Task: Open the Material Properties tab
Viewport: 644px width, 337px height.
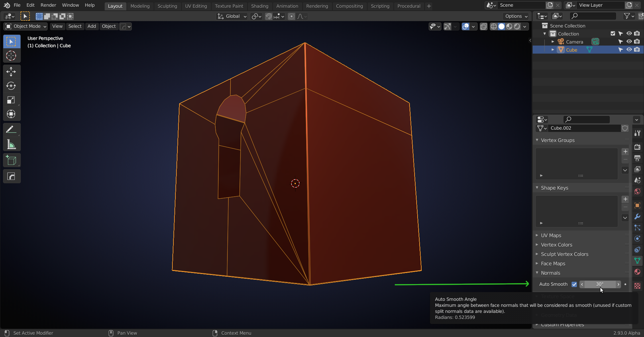Action: click(x=637, y=272)
